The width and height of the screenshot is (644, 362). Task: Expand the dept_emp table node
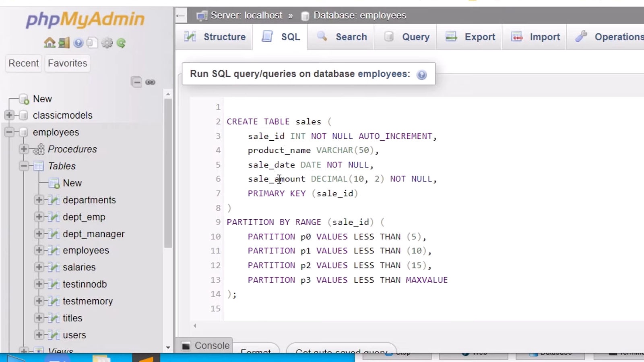[39, 217]
